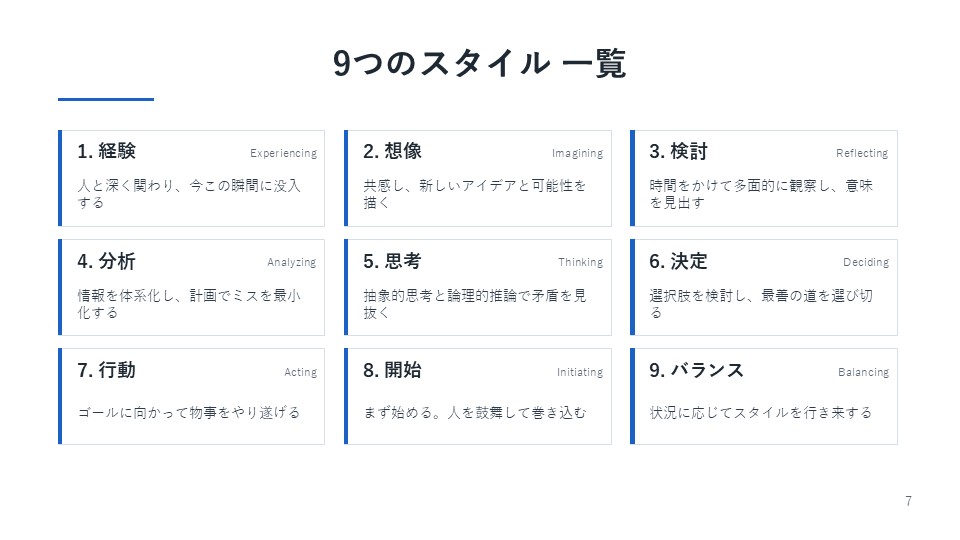Viewport: 960px width, 540px height.
Task: Select the 5. 思考 card heading
Action: [392, 261]
